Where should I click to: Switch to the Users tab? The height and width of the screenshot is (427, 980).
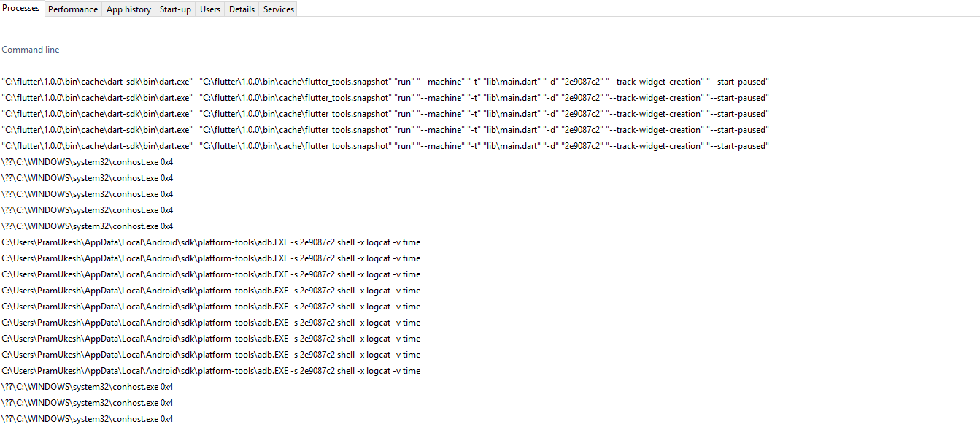tap(209, 9)
